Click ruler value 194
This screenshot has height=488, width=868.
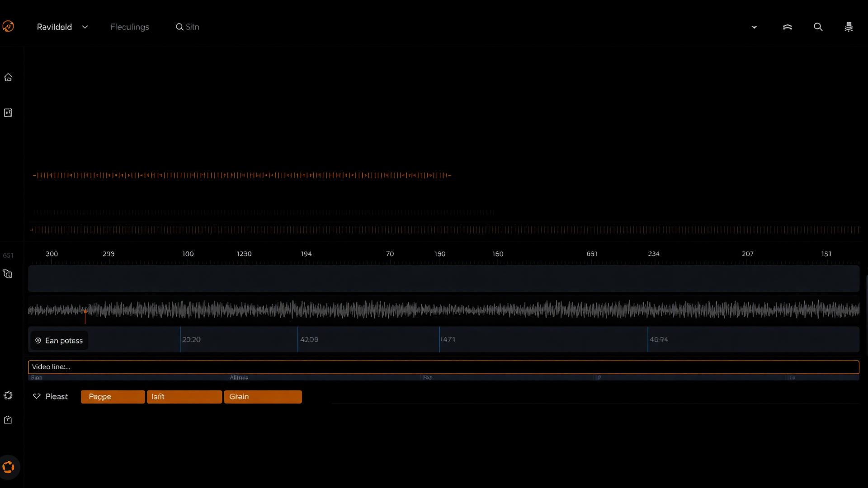click(307, 254)
